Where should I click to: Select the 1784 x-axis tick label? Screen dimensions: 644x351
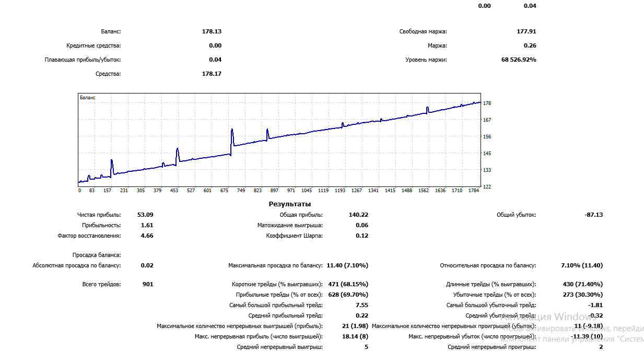click(x=473, y=191)
